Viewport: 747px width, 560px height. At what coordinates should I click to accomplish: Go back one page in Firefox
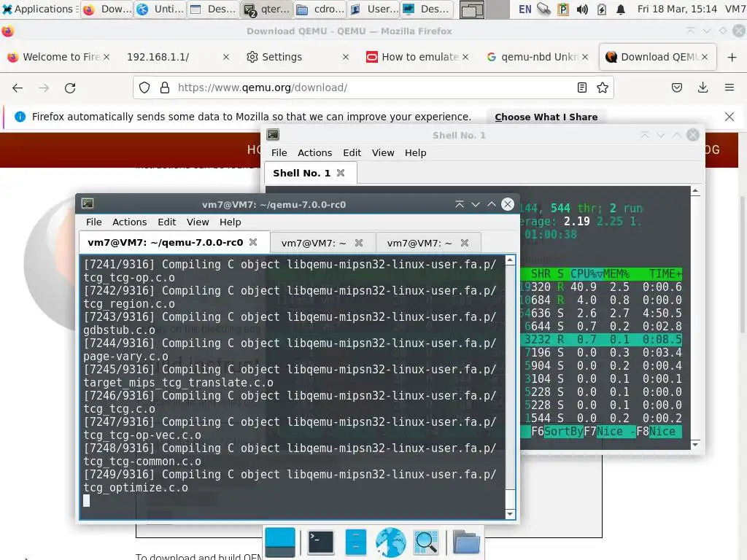click(x=18, y=87)
